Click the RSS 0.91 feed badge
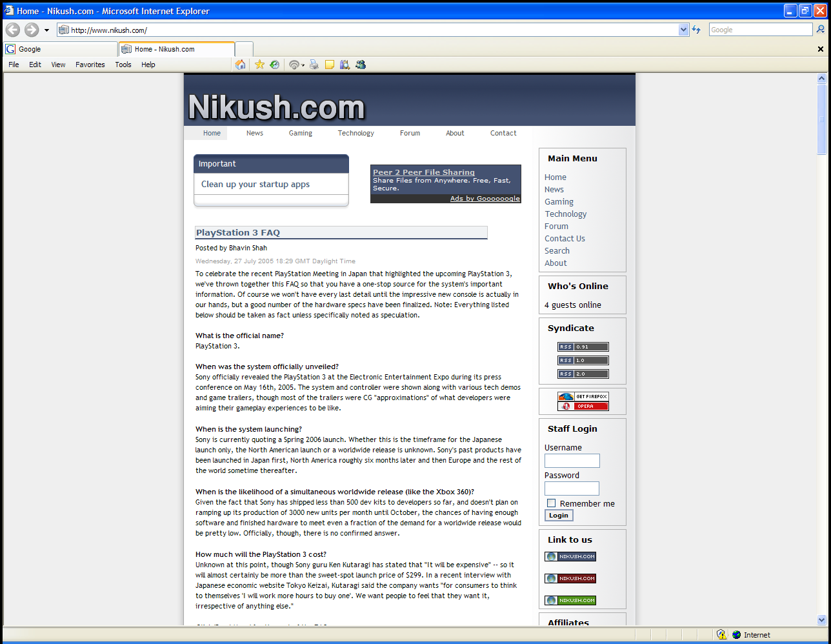 (583, 347)
